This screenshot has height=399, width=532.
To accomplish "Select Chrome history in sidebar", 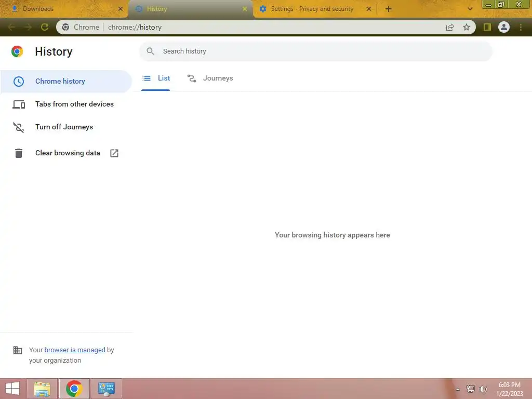I will (x=66, y=82).
